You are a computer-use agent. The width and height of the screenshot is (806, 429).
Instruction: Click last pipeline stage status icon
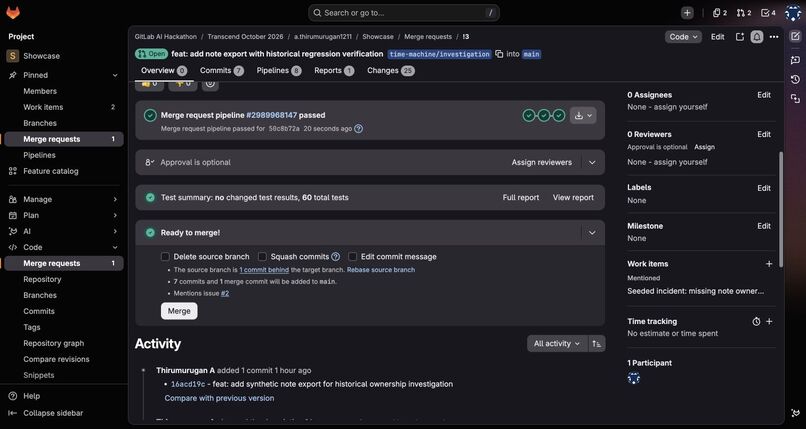point(559,115)
